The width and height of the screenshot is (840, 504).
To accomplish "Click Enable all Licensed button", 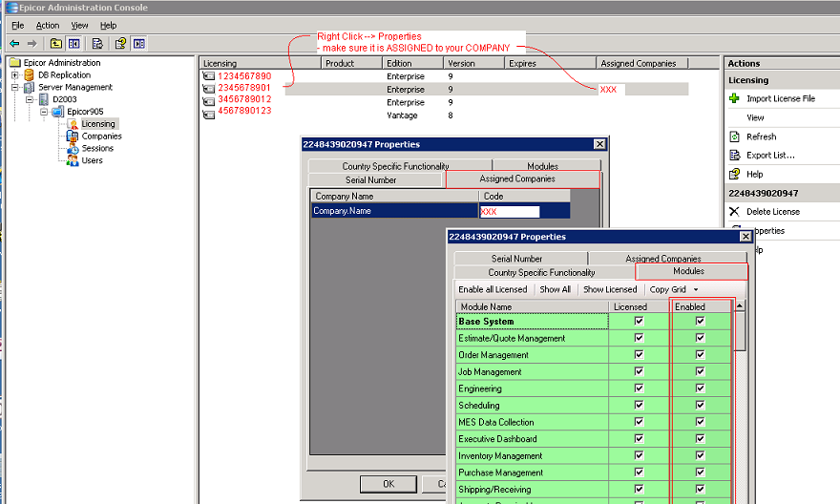I will [x=493, y=289].
